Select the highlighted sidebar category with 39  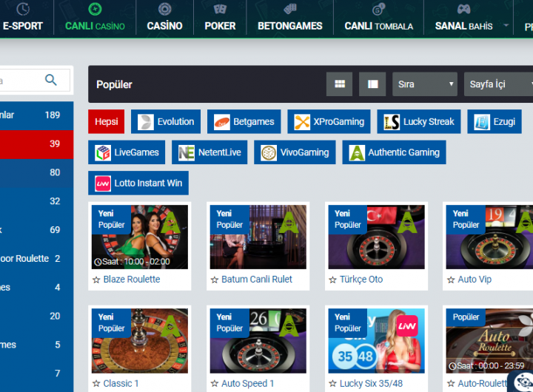[x=37, y=144]
